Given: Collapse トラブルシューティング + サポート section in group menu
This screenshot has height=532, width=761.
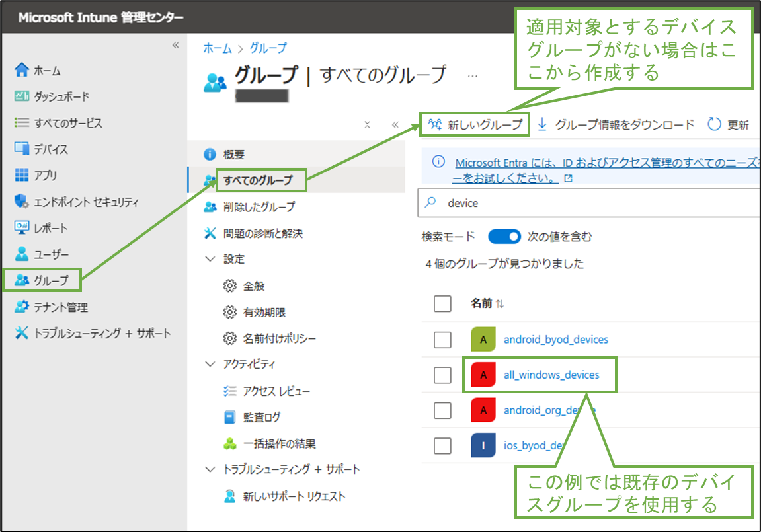Looking at the screenshot, I should click(x=210, y=469).
